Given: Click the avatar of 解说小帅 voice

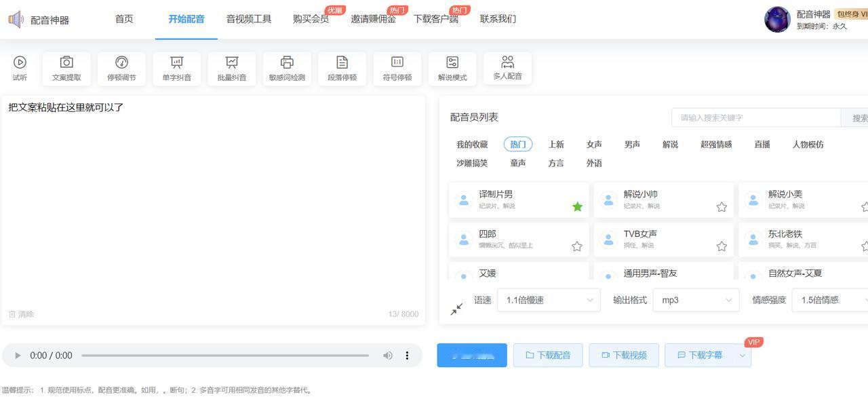Looking at the screenshot, I should pyautogui.click(x=608, y=200).
